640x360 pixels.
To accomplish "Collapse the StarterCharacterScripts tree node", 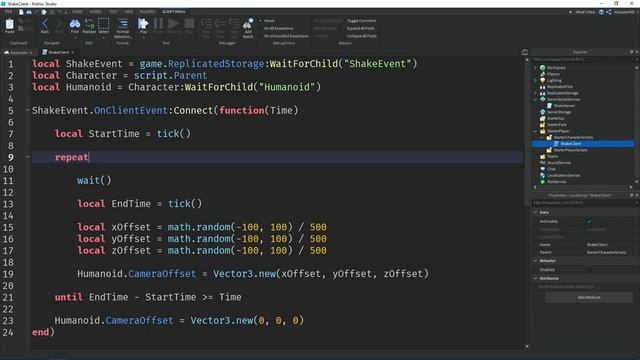I will pos(542,138).
